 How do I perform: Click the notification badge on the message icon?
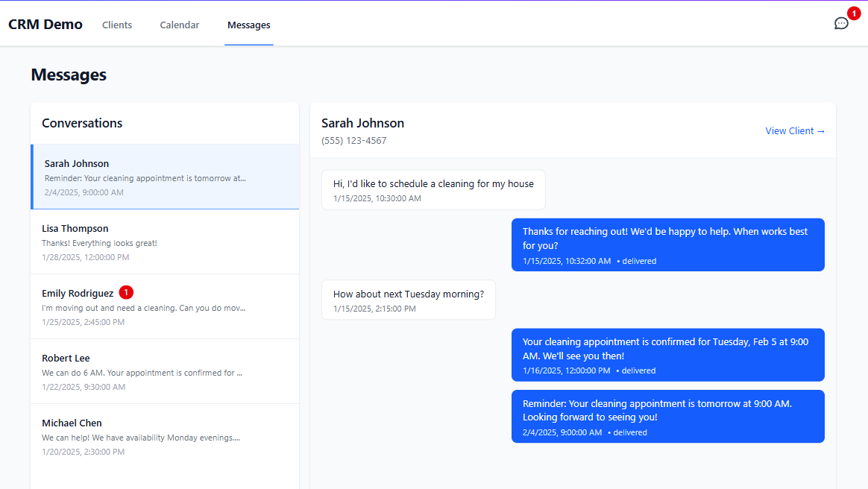852,13
